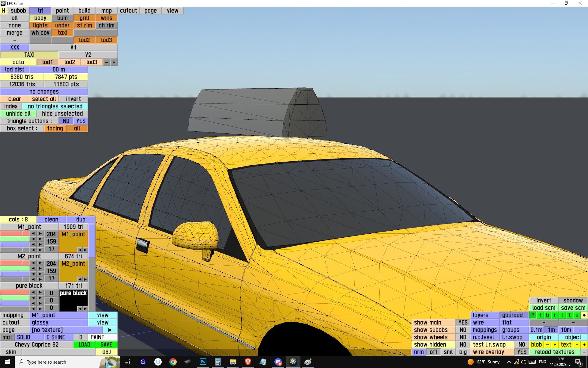Click the M1_paint red increase arrow
Image resolution: width=588 pixels, height=368 pixels.
pyautogui.click(x=40, y=234)
